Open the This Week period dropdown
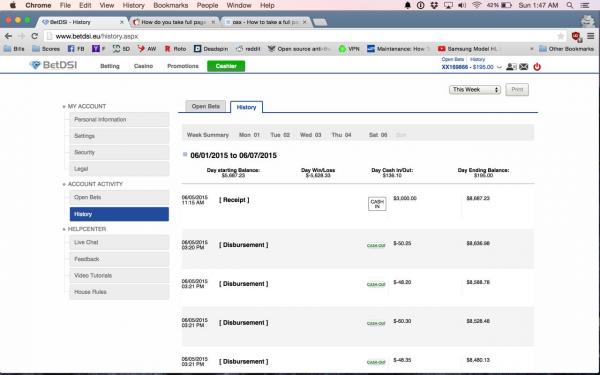Viewport: 600px width, 375px height. click(474, 90)
